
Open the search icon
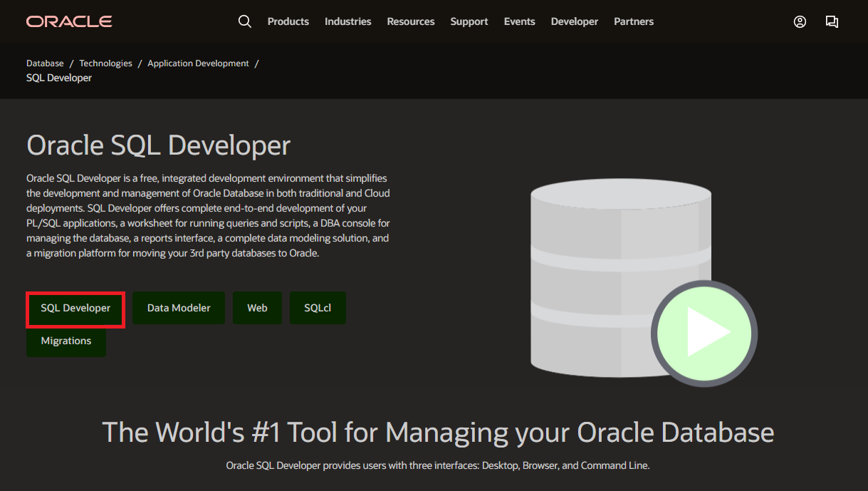click(x=244, y=21)
